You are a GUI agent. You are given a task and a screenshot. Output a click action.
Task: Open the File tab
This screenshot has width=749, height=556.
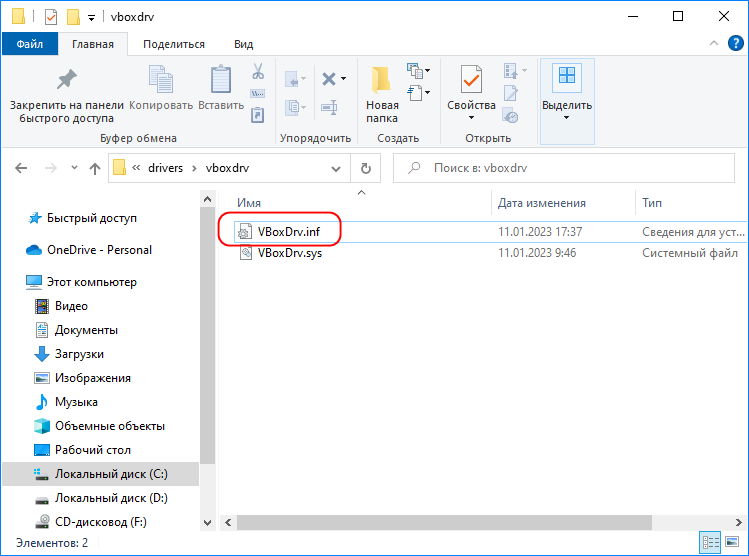click(x=30, y=44)
